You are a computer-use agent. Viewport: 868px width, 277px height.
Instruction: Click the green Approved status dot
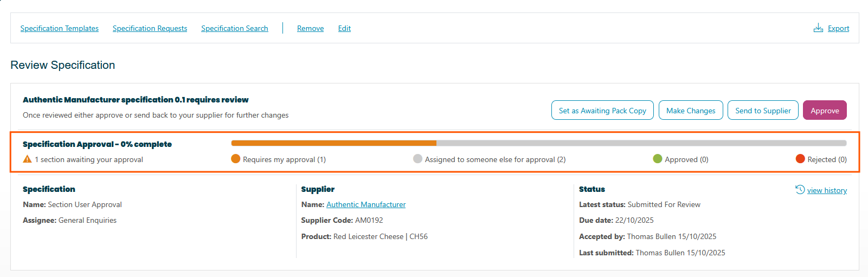pos(657,159)
